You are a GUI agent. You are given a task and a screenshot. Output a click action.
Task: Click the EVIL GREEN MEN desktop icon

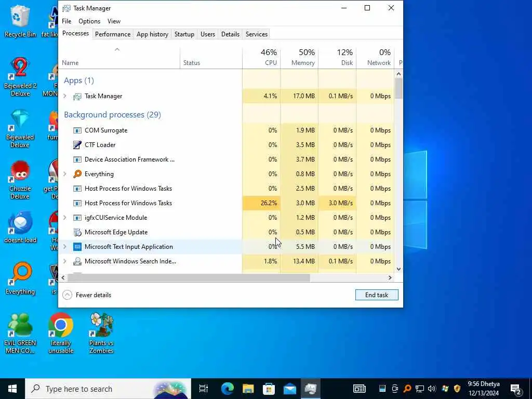(20, 325)
